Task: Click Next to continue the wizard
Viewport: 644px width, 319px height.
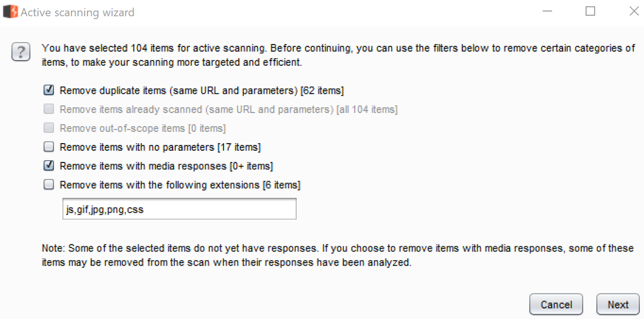Action: click(x=618, y=304)
